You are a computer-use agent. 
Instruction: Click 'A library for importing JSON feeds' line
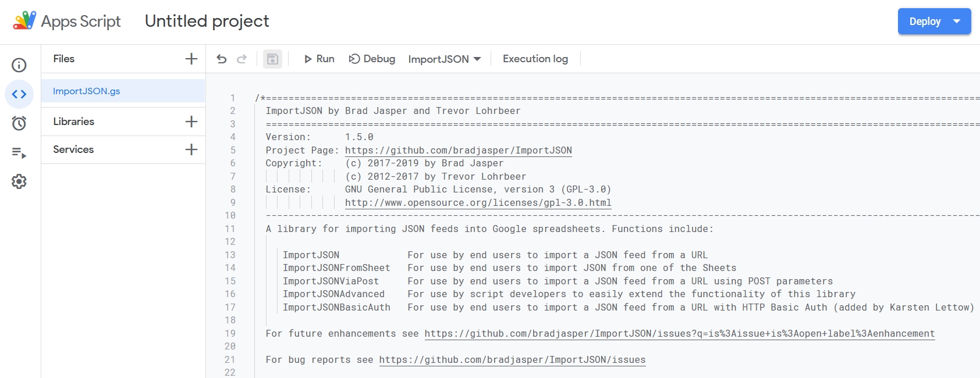tap(489, 229)
